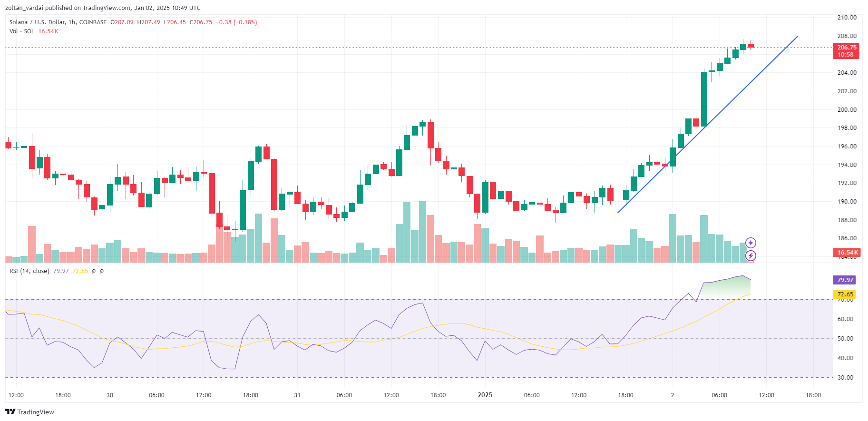Click the purple sparkle icon above volume bars

click(751, 243)
